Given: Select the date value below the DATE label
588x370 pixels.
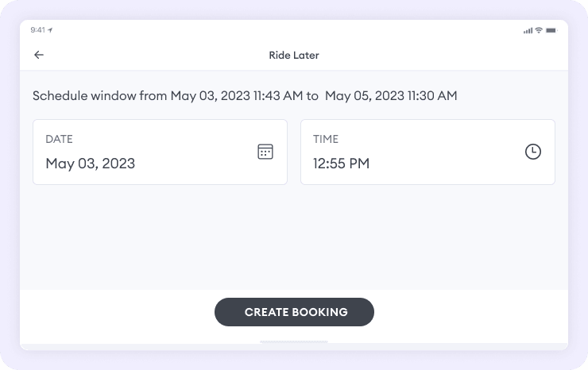Looking at the screenshot, I should (90, 164).
